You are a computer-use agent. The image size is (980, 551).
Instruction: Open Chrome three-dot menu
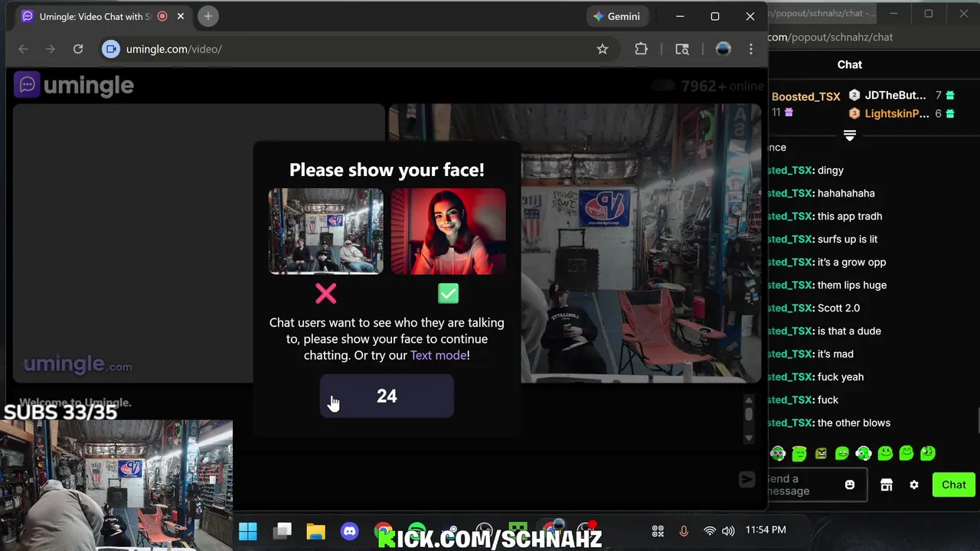(x=751, y=49)
